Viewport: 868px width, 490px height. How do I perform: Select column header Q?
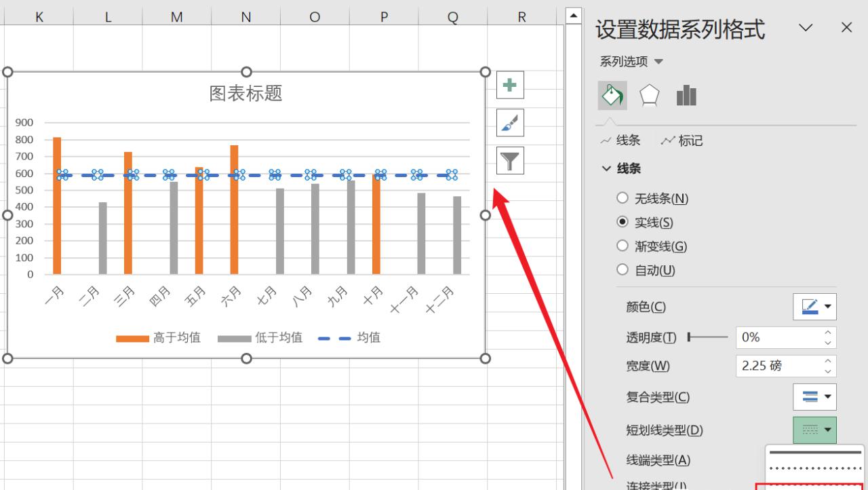click(453, 17)
